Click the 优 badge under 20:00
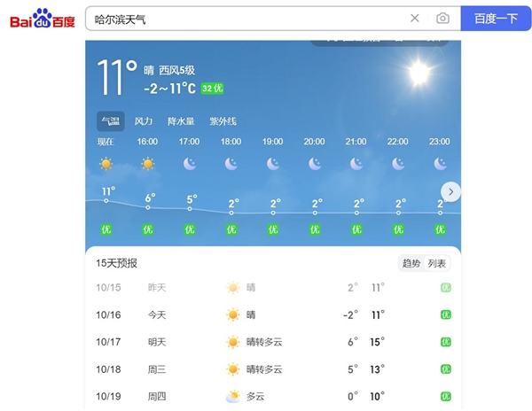 pos(315,229)
